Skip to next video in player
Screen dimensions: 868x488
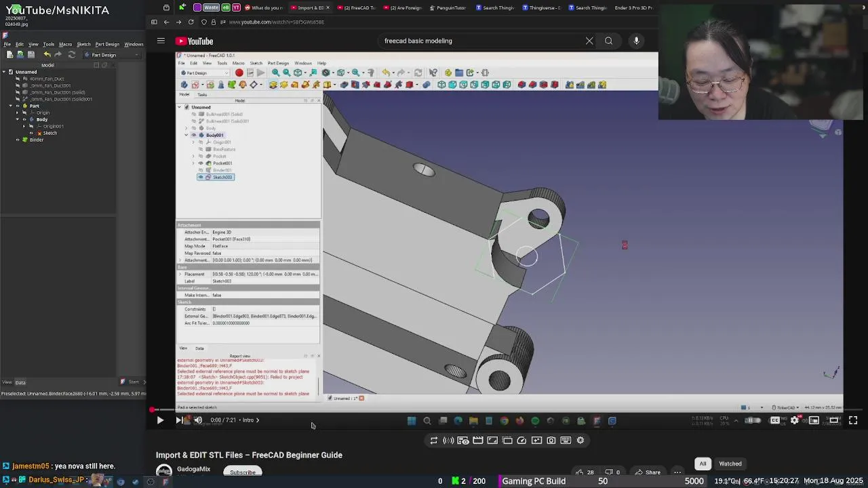(178, 420)
